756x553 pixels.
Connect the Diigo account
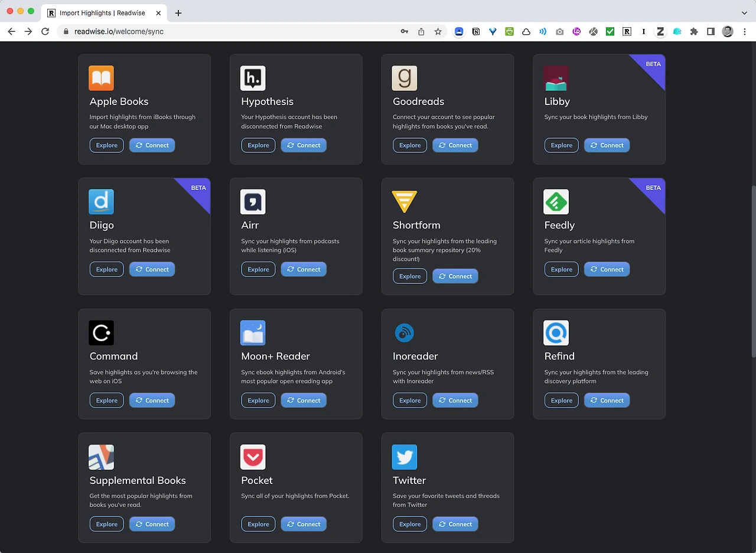tap(152, 269)
